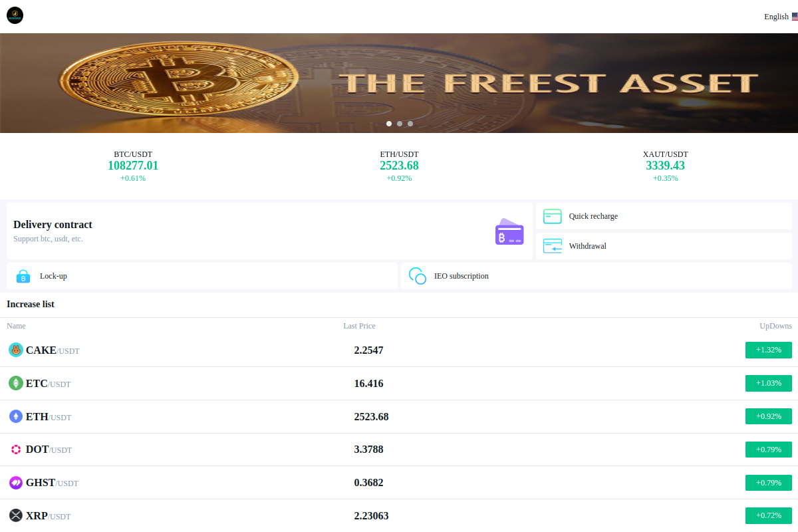Click the ETH +0.92% change button

click(x=769, y=416)
